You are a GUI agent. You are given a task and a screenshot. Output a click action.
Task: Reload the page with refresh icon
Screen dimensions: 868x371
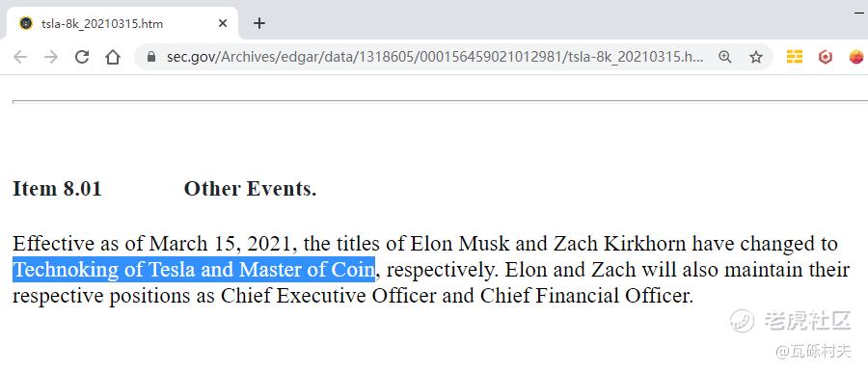click(82, 57)
